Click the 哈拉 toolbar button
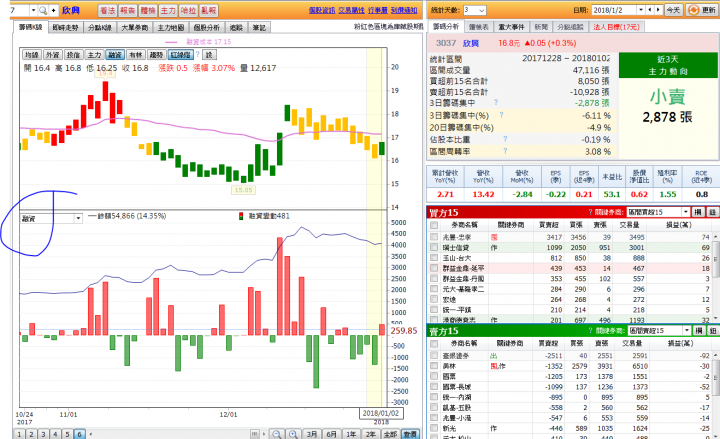 188,10
